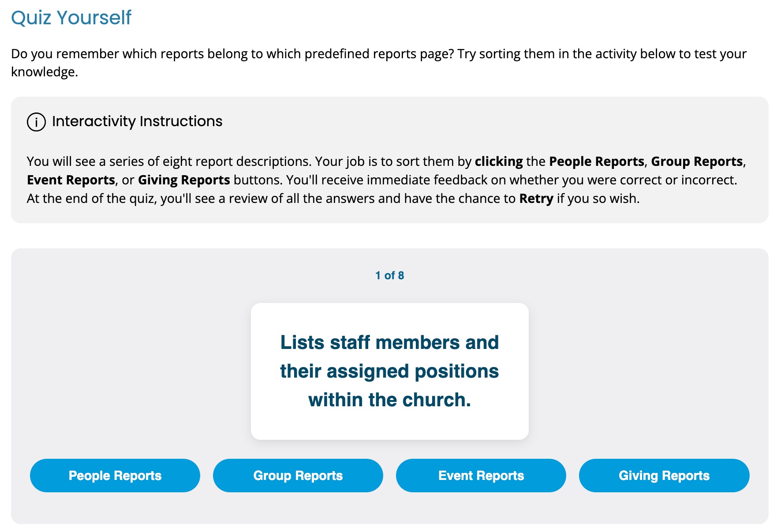Click the '1 of 8' progress indicator
Viewport: 777px width, 532px height.
point(390,276)
